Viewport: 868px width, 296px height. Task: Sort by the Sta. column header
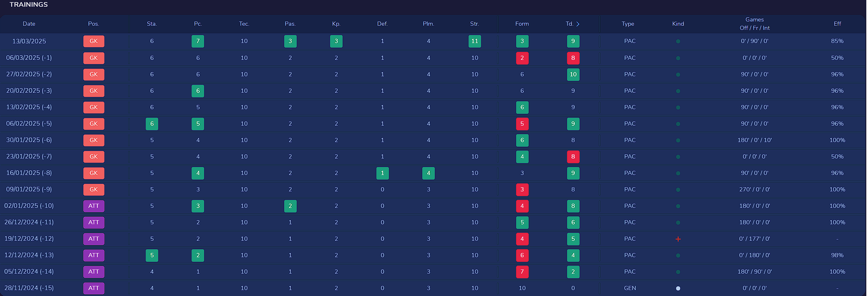point(152,24)
